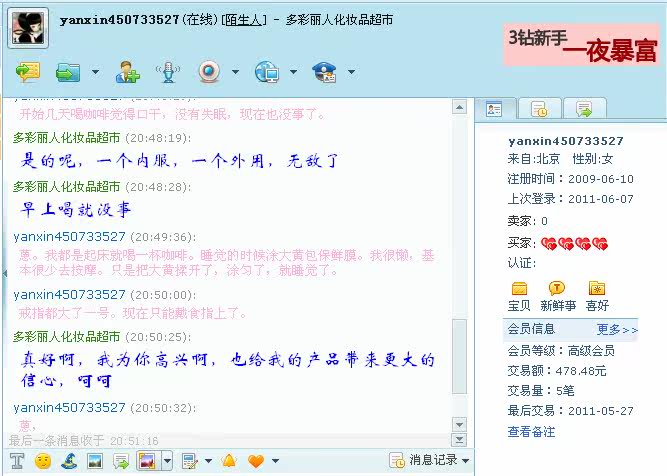Click the orange bell nudge icon

[x=229, y=461]
